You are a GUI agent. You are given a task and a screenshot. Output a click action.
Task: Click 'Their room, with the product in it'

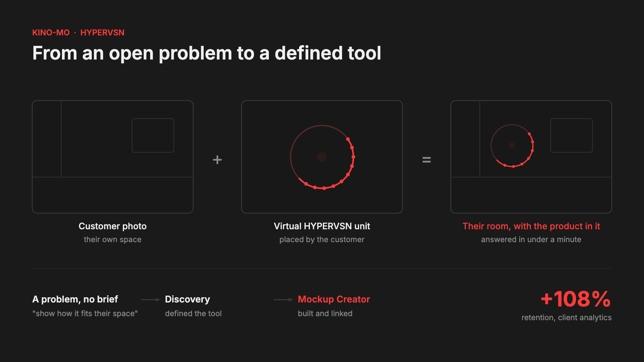click(531, 226)
